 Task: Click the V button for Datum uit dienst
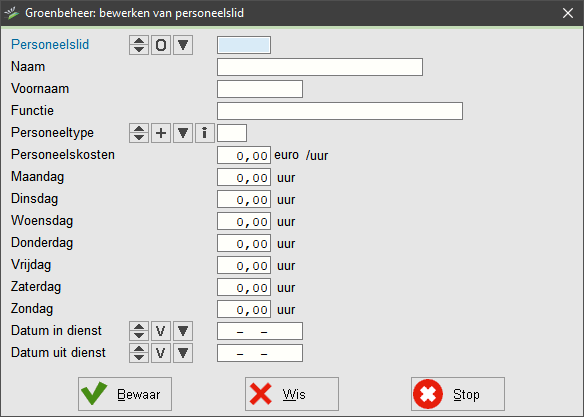tap(161, 353)
